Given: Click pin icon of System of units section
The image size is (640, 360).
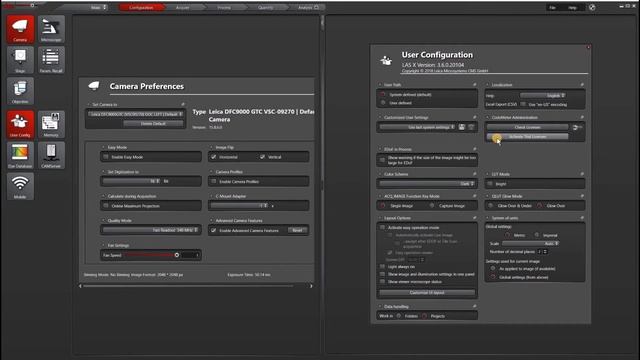Looking at the screenshot, I should point(582,218).
